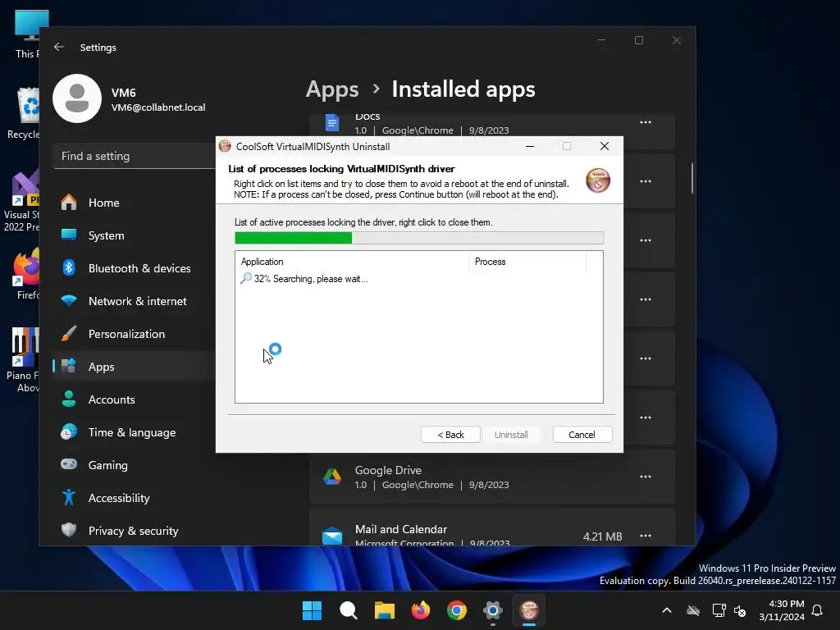Open more options for Docs app

pos(646,122)
